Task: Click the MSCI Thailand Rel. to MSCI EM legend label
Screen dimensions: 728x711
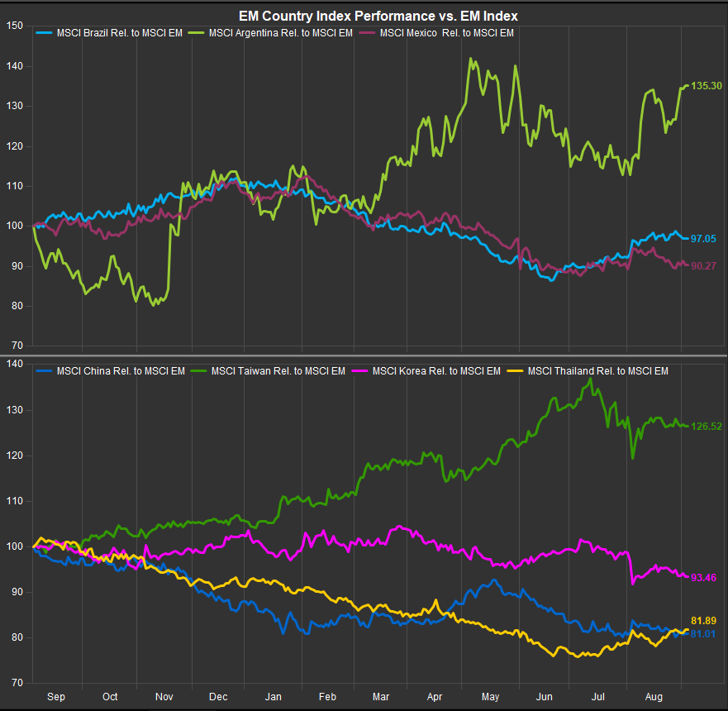Action: (x=598, y=371)
